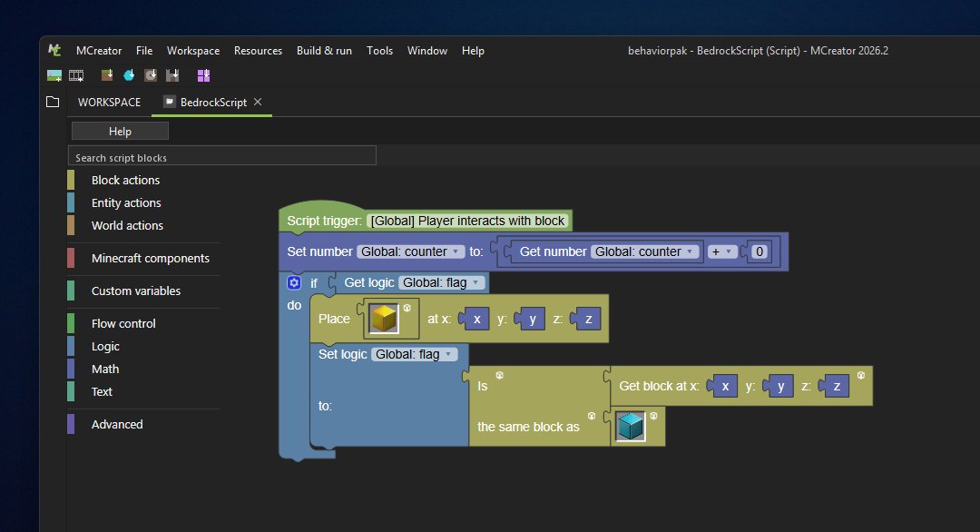Open the yellow block selector in Place
Image resolution: width=980 pixels, height=532 pixels.
(x=383, y=318)
